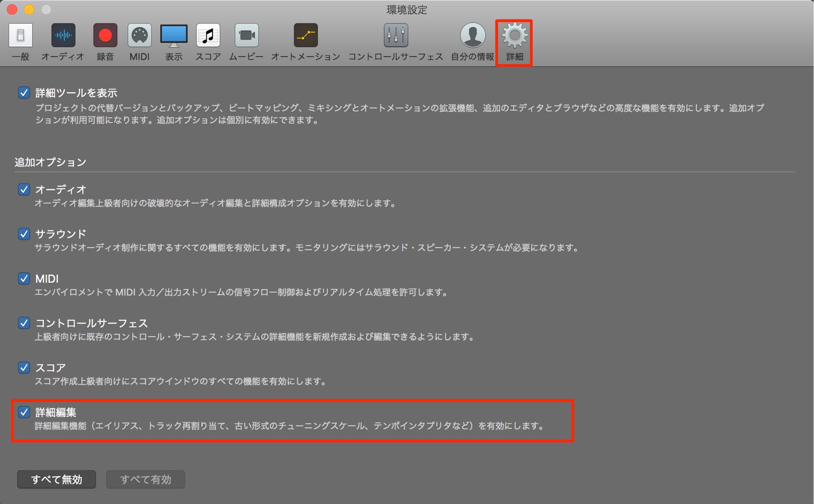
Task: Open the MIDI preferences pane
Action: (139, 42)
